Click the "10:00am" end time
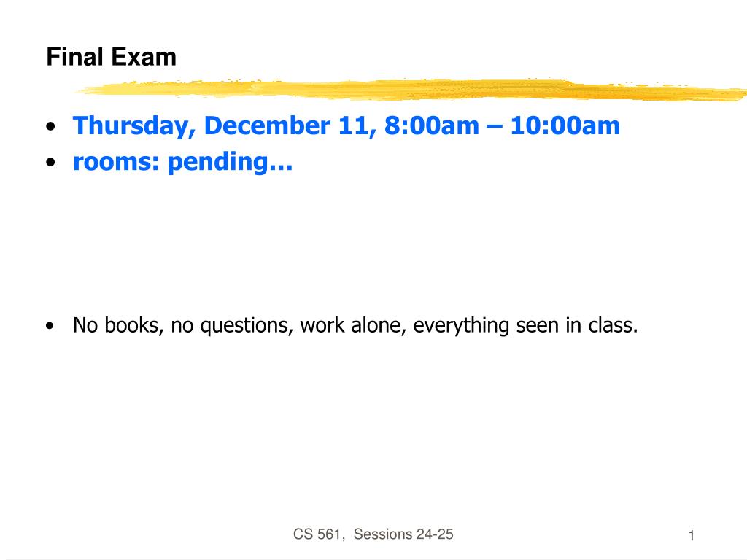 [x=565, y=126]
